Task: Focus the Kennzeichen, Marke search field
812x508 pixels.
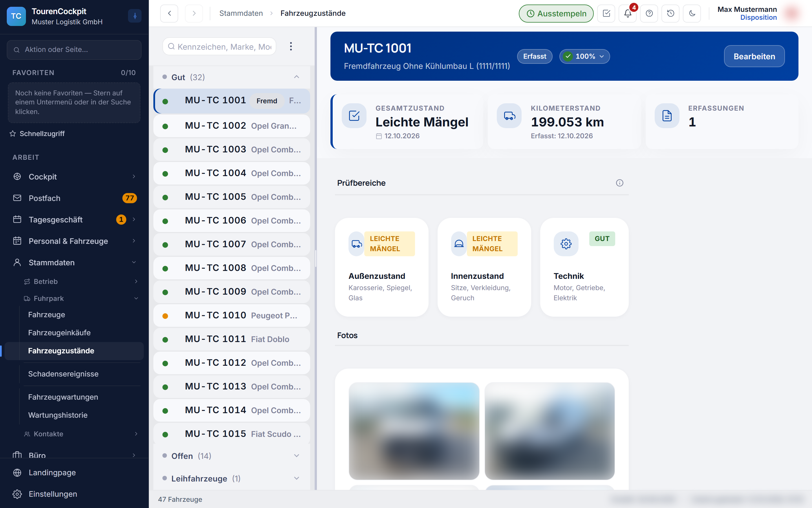Action: click(219, 46)
